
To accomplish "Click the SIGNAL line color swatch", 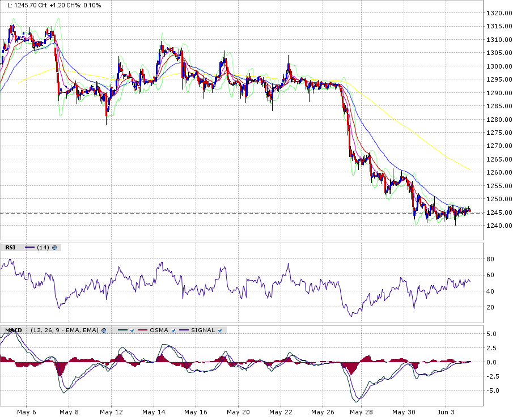I will 184,330.
